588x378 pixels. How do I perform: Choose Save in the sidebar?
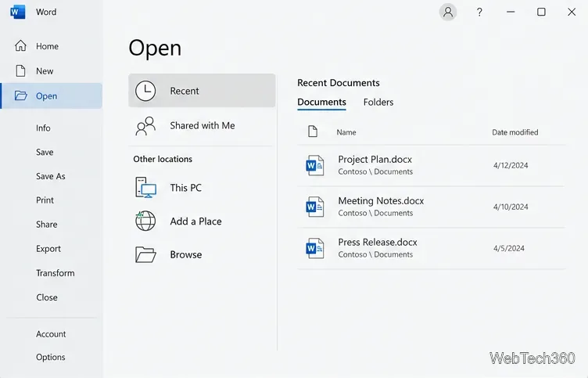[x=45, y=152]
